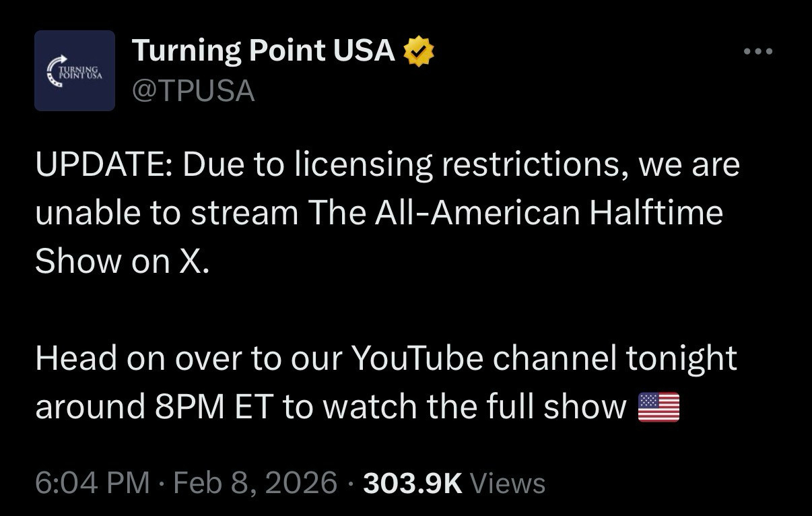Click the Turning Point USA display name
The image size is (812, 516).
(x=263, y=51)
